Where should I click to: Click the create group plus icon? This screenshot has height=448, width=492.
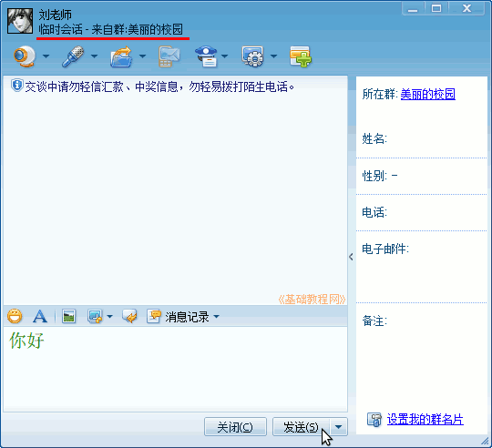301,56
